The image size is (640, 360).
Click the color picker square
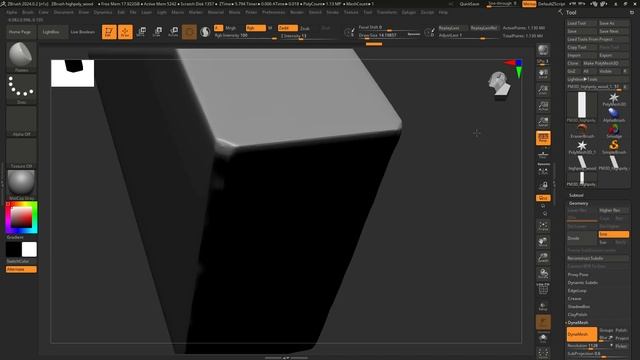(x=21, y=217)
